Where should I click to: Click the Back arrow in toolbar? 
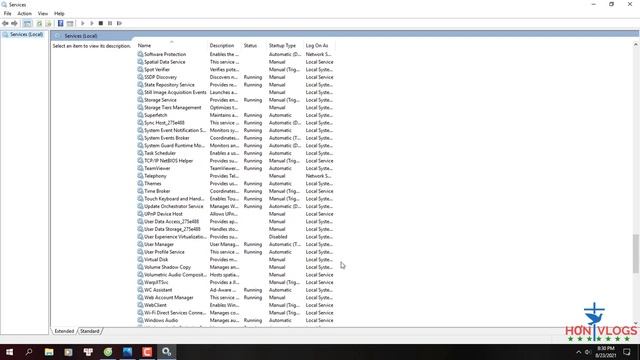click(x=5, y=23)
